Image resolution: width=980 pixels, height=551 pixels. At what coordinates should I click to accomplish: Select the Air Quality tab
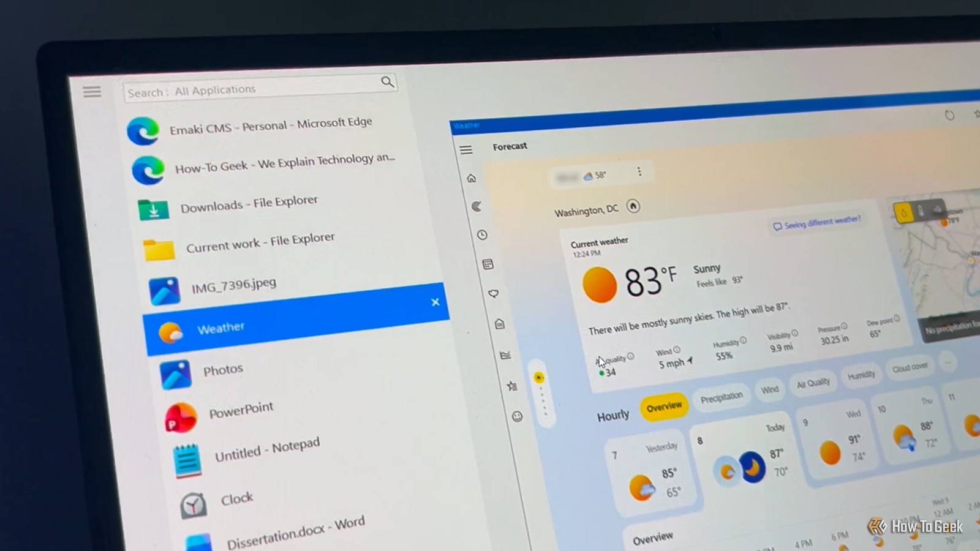(x=813, y=383)
